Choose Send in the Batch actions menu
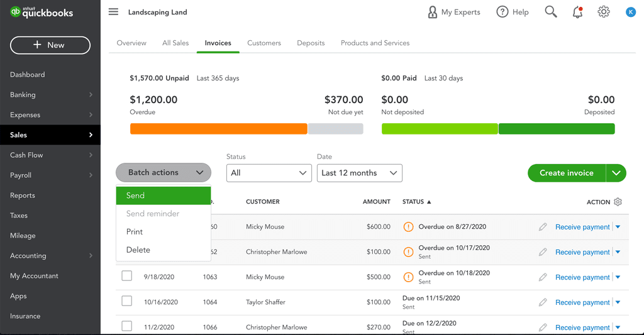The width and height of the screenshot is (644, 335). tap(164, 195)
